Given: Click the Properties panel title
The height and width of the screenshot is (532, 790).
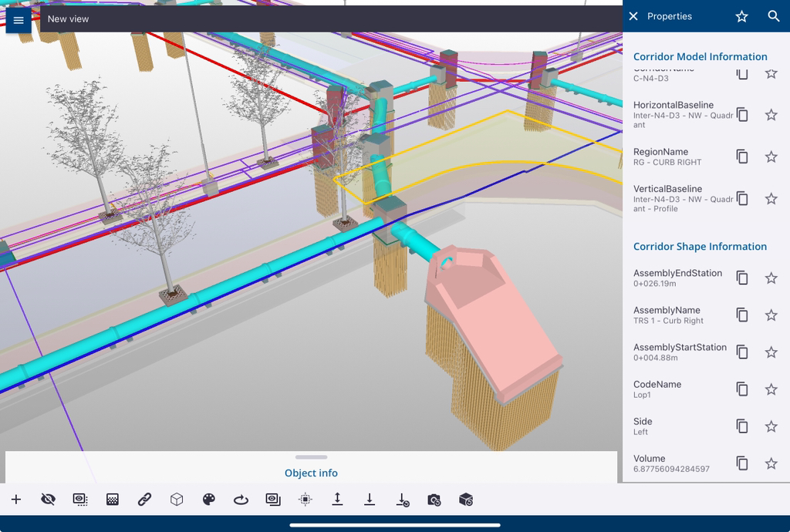Looking at the screenshot, I should tap(669, 17).
